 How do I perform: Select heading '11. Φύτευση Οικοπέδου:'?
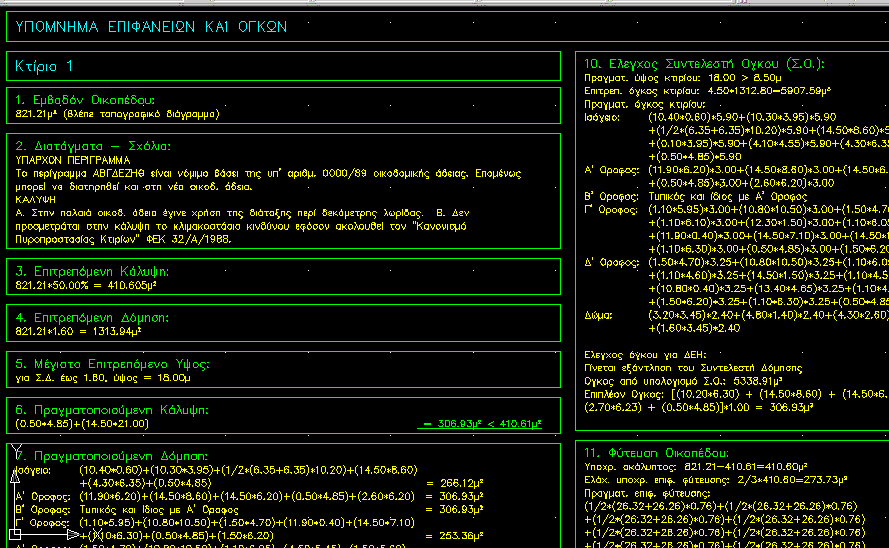pos(656,453)
